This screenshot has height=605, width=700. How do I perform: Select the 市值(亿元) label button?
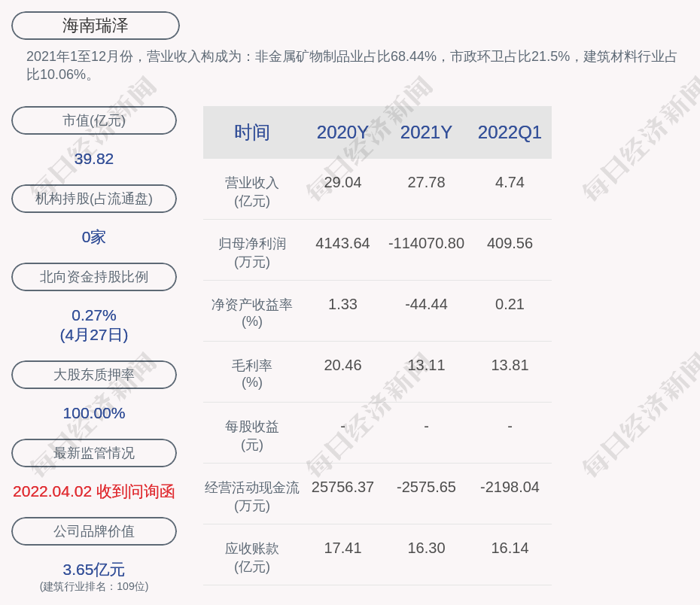click(94, 120)
